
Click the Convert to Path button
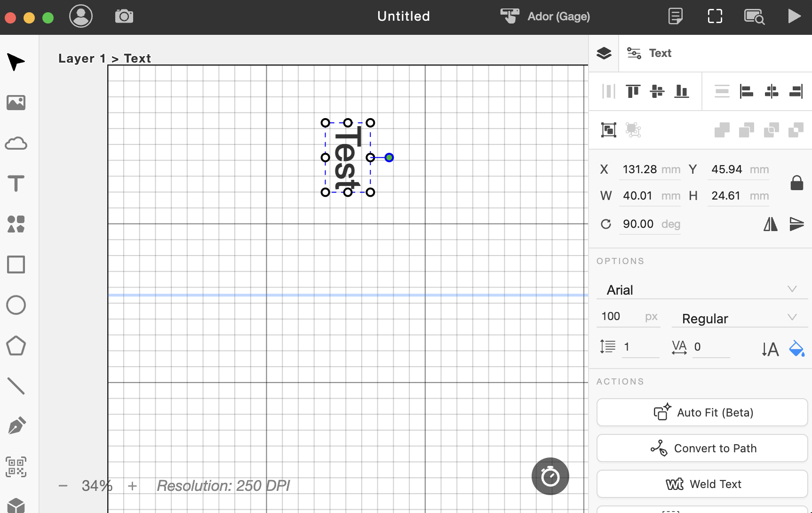click(x=702, y=448)
